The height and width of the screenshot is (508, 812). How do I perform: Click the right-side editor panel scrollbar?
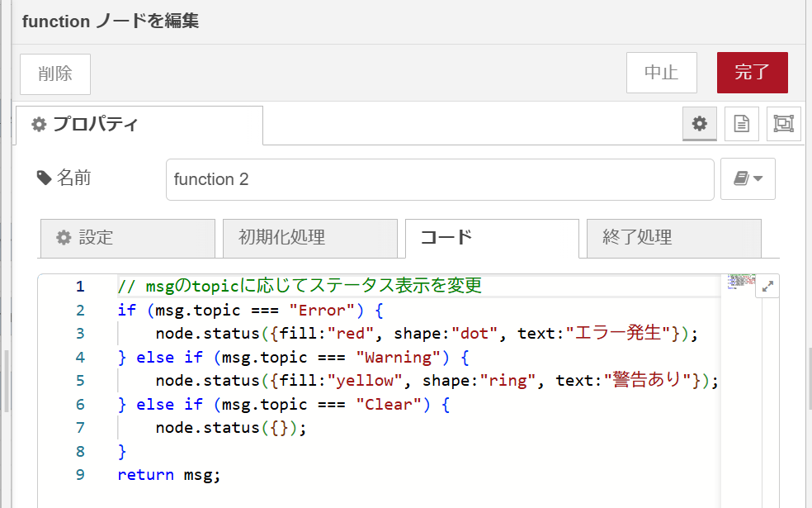coord(810,378)
